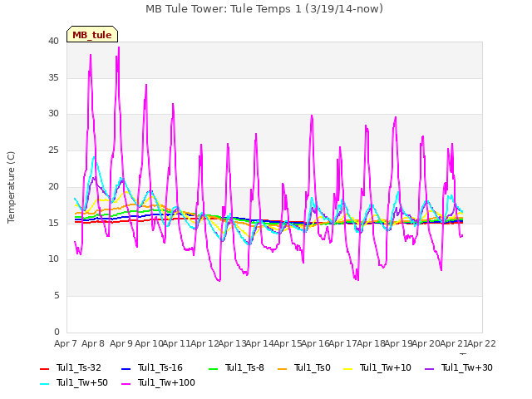Toggle the Tul1_Ts-16 legend entry

(152, 367)
